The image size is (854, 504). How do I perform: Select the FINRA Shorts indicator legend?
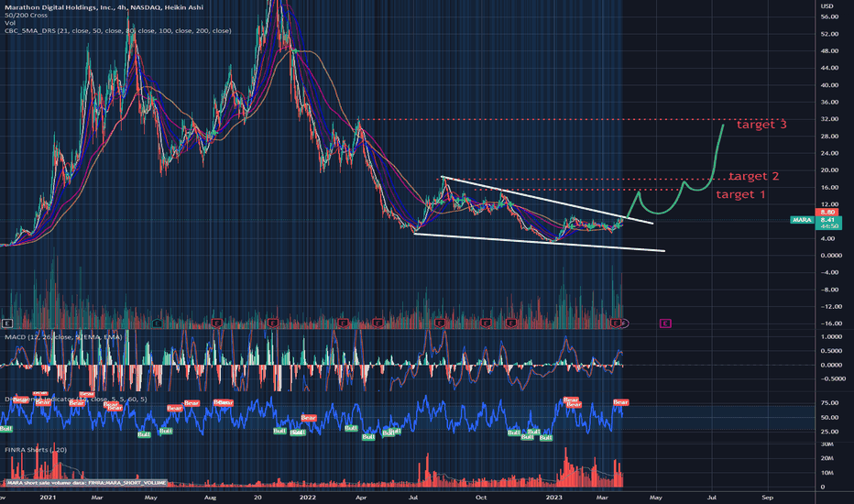tap(36, 450)
